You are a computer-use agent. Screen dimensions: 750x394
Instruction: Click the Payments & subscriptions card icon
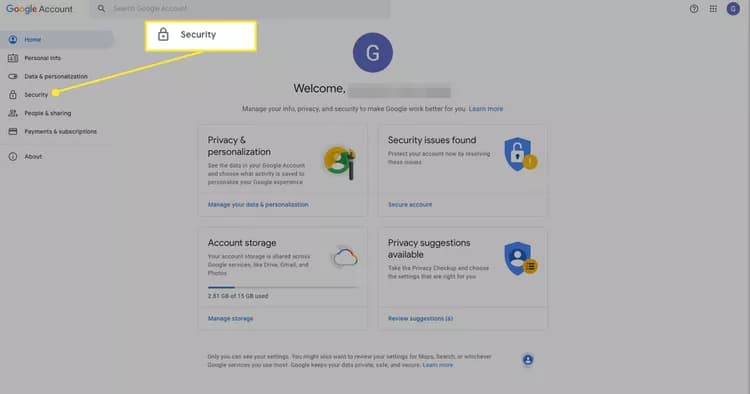coord(13,131)
